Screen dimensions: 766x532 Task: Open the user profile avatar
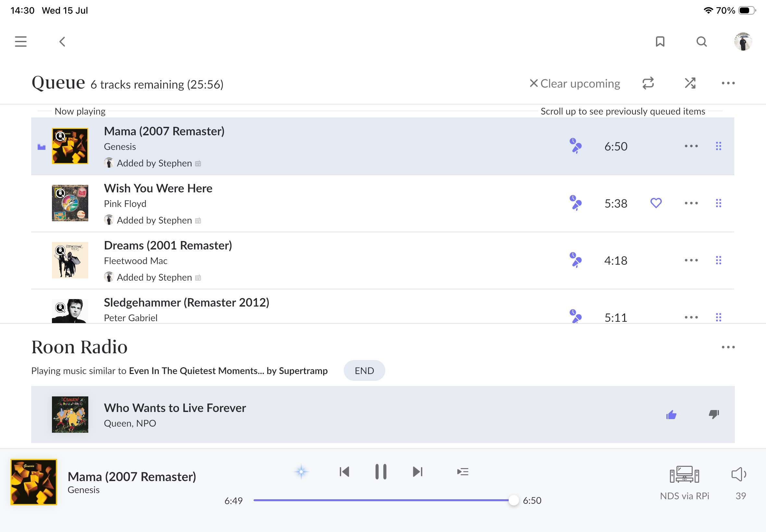coord(743,42)
